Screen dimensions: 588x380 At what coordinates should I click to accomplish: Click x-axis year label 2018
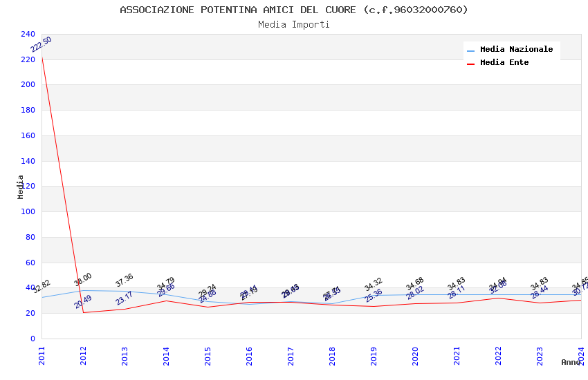tap(332, 356)
